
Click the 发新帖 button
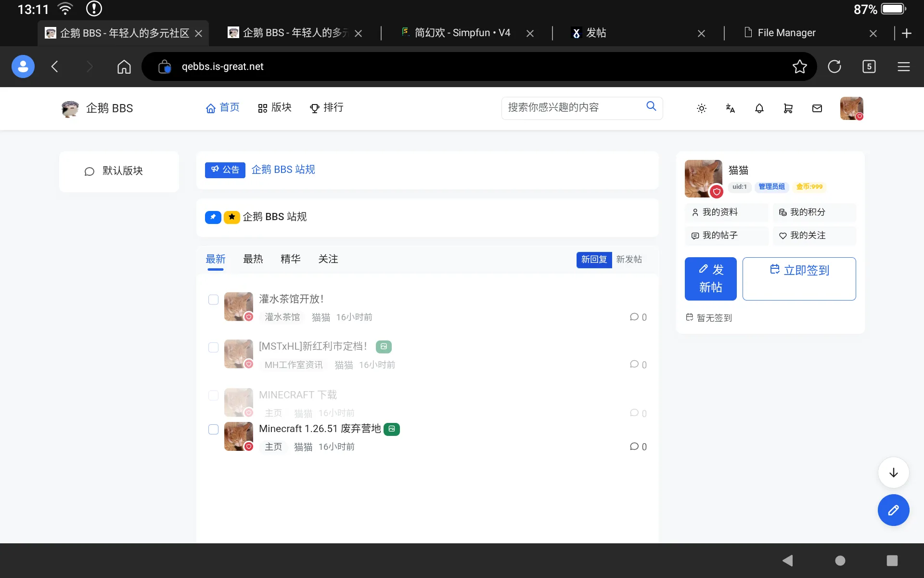coord(711,279)
